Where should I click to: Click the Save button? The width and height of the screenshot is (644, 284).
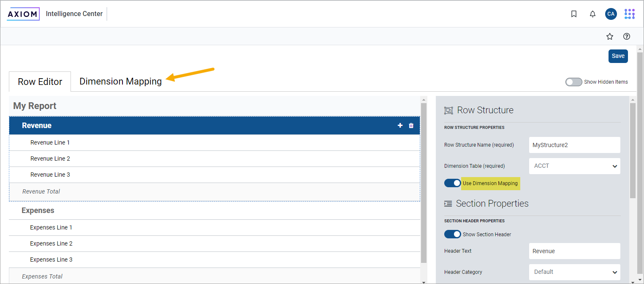pyautogui.click(x=618, y=56)
